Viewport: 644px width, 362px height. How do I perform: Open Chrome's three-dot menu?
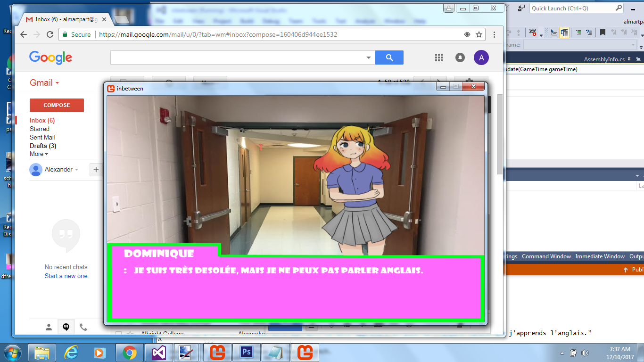coord(494,34)
